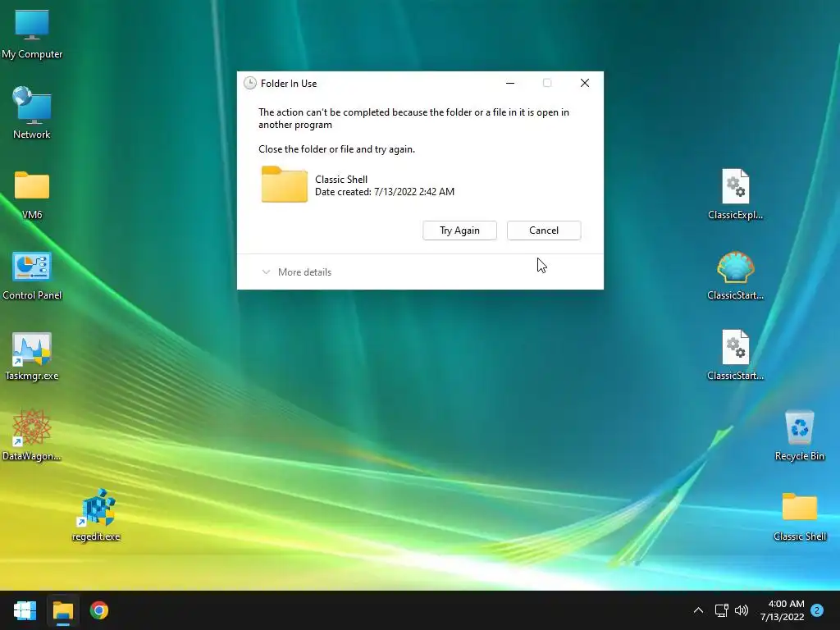Select the Recycle Bin icon
The height and width of the screenshot is (630, 840).
pos(799,435)
